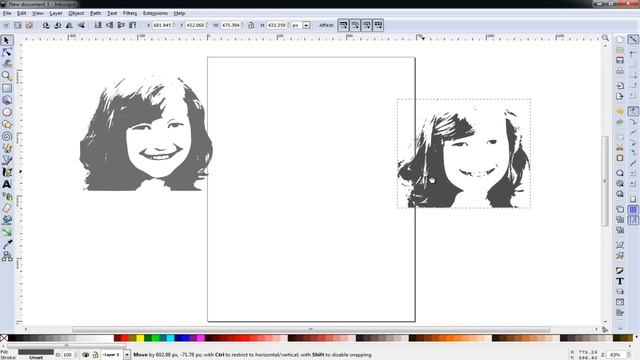Viewport: 640px width, 360px height.
Task: Select the Text tool (letter A)
Action: (x=7, y=184)
